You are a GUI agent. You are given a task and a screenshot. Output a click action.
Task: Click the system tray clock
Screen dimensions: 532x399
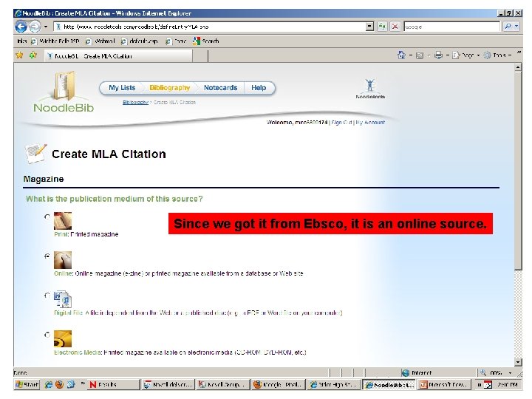click(508, 385)
